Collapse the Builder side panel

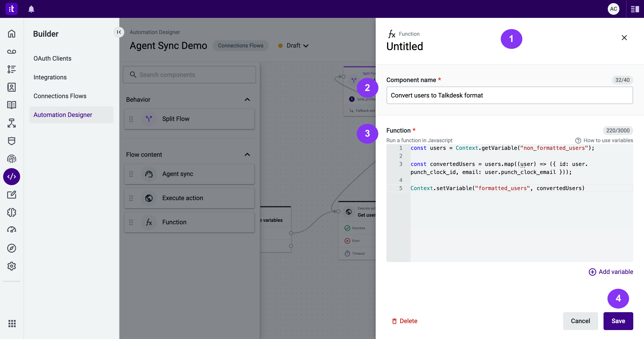pos(119,32)
